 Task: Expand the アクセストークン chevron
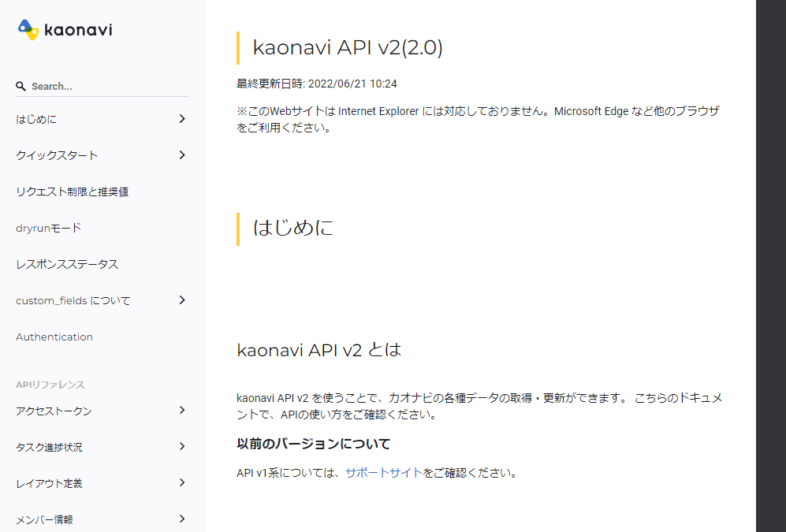pos(182,411)
